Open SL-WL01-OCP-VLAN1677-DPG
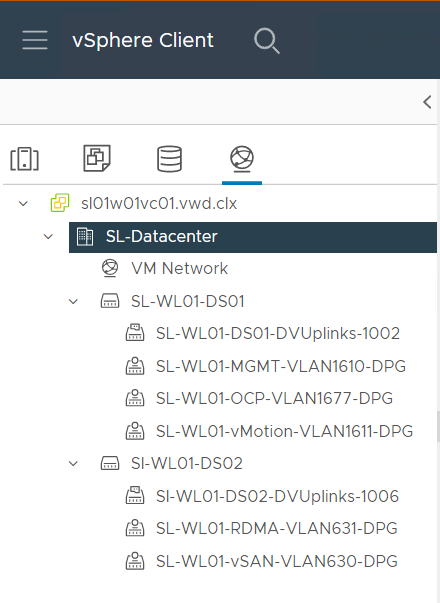440x603 pixels. point(274,398)
